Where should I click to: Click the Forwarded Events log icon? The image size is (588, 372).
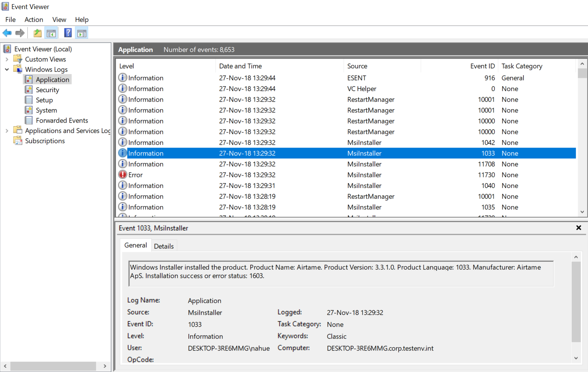[29, 120]
